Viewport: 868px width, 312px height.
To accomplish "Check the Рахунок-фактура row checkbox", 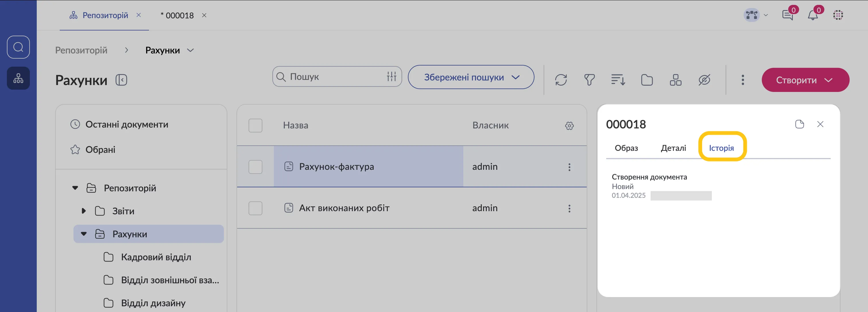I will 255,167.
